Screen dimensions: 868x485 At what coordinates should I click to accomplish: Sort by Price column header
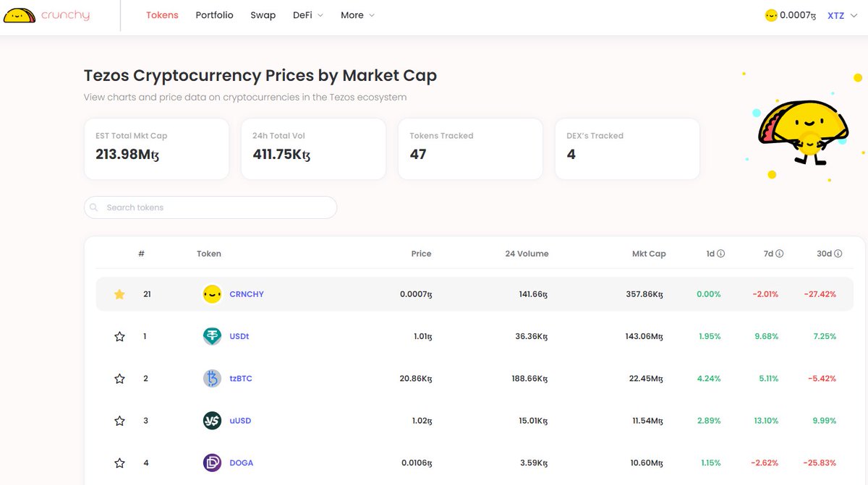tap(421, 254)
